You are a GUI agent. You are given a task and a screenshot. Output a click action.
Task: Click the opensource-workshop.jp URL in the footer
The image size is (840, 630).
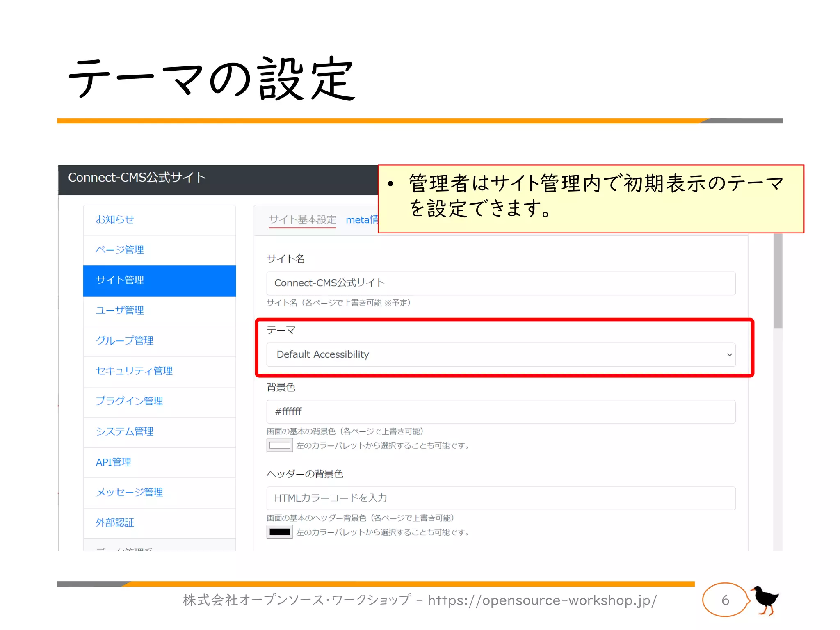(x=542, y=600)
